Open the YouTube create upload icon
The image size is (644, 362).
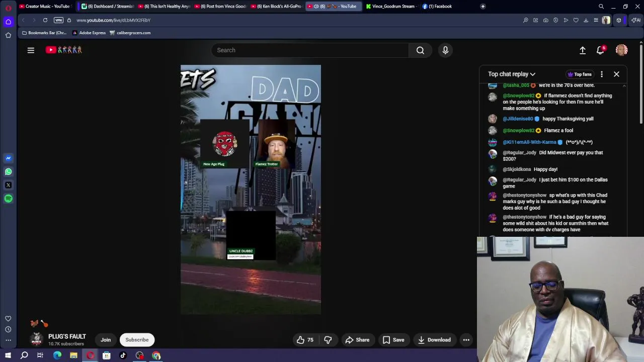583,50
